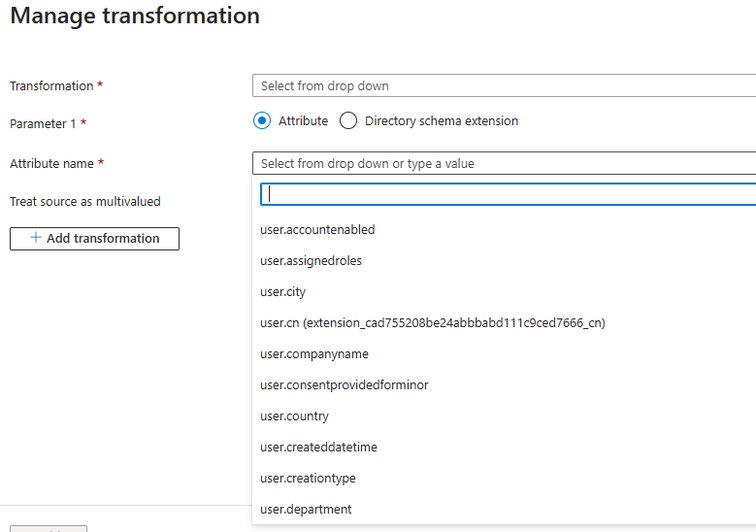Select user.creationtype option

coord(308,479)
